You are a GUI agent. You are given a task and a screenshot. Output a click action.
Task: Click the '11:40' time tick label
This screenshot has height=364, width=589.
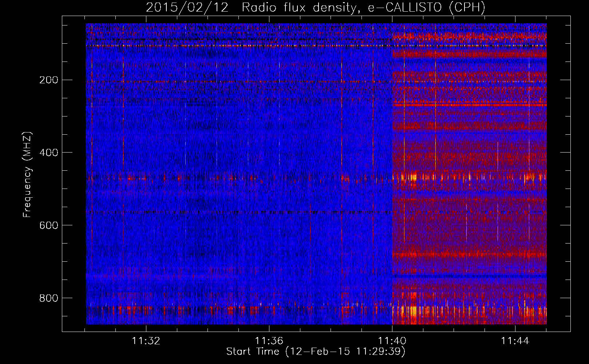click(x=392, y=341)
